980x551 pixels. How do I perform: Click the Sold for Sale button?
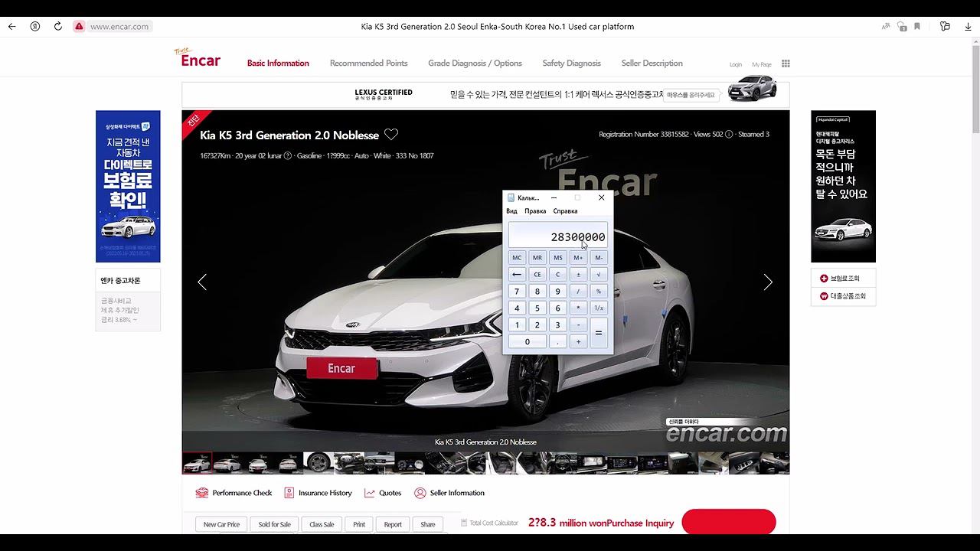coord(274,524)
